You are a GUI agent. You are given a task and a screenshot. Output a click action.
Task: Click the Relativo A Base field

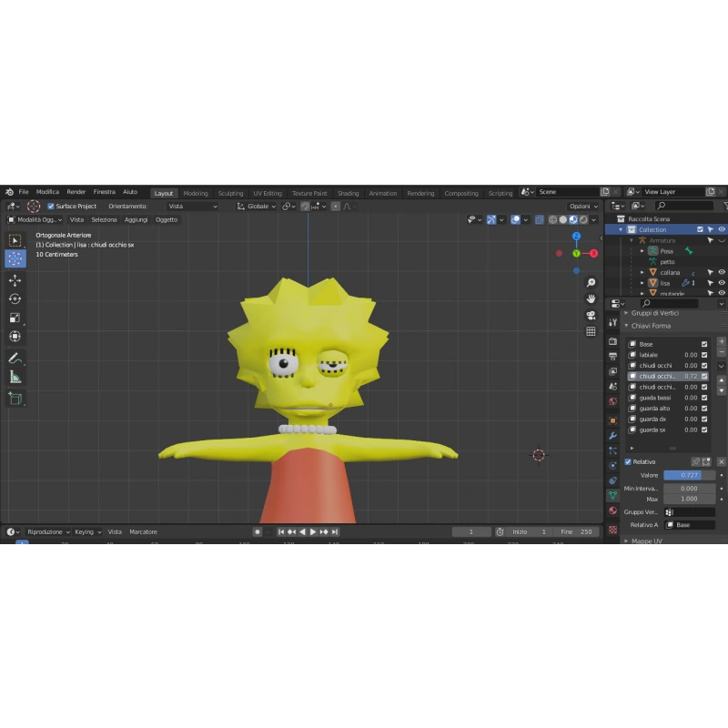pyautogui.click(x=689, y=525)
